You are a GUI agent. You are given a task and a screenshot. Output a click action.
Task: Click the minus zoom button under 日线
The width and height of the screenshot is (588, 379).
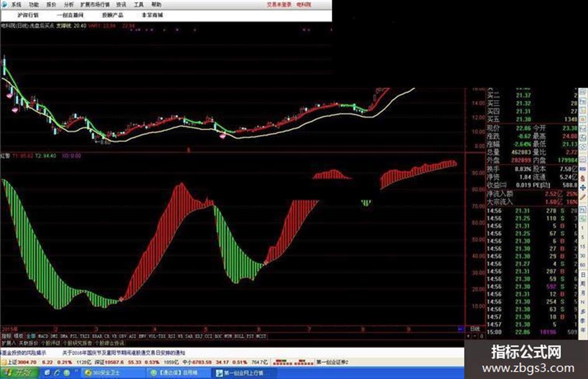pyautogui.click(x=475, y=336)
